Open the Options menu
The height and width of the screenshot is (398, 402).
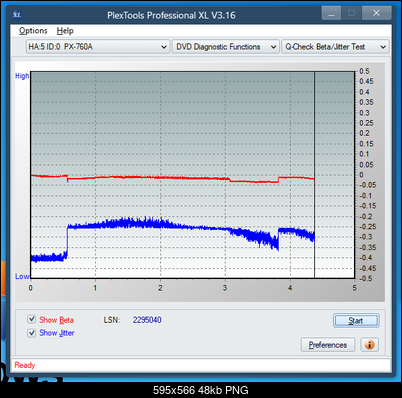tap(33, 31)
